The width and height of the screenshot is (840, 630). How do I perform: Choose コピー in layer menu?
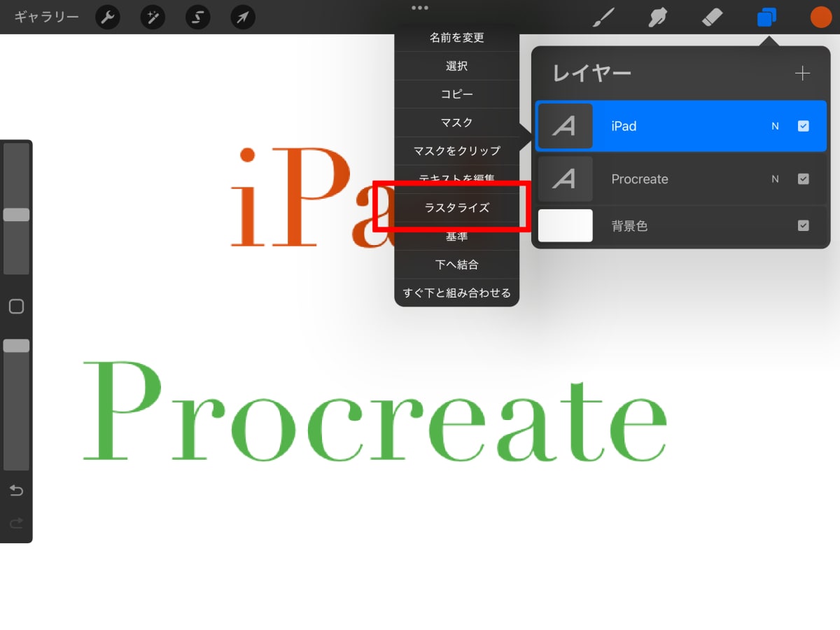tap(457, 94)
